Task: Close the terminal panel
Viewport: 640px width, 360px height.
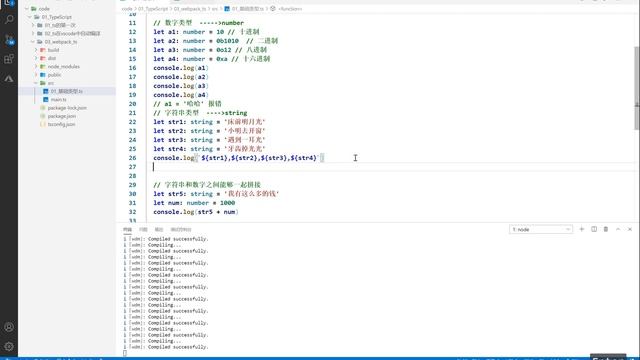Action: (630, 229)
